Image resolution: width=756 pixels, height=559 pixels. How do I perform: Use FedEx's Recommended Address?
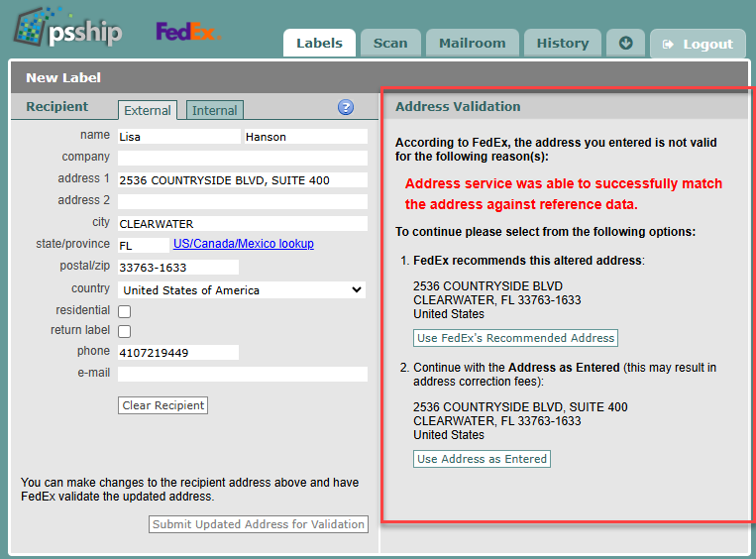pyautogui.click(x=515, y=338)
